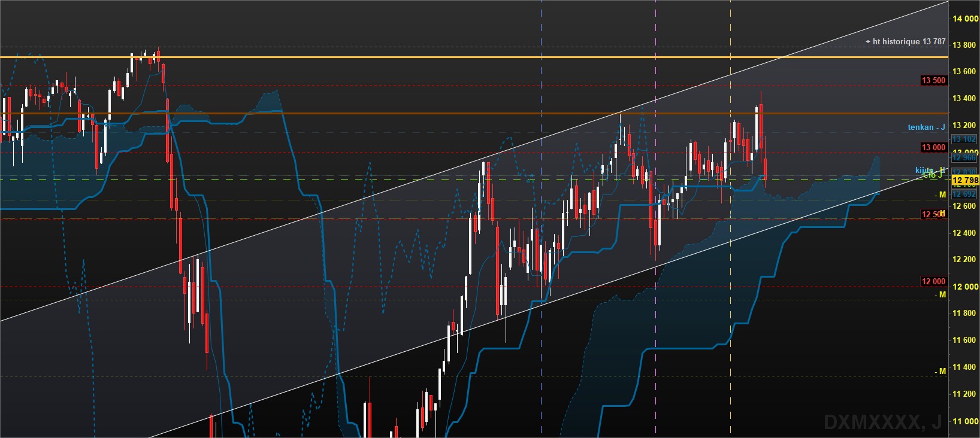The height and width of the screenshot is (438, 980).
Task: Click the yellow 12 798 current price tag
Action: pyautogui.click(x=965, y=180)
